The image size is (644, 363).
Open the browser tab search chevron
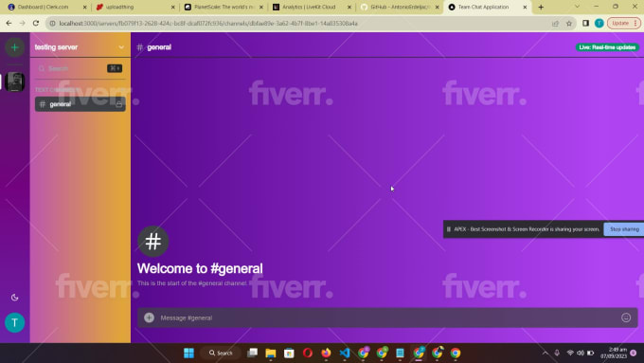coord(577,7)
